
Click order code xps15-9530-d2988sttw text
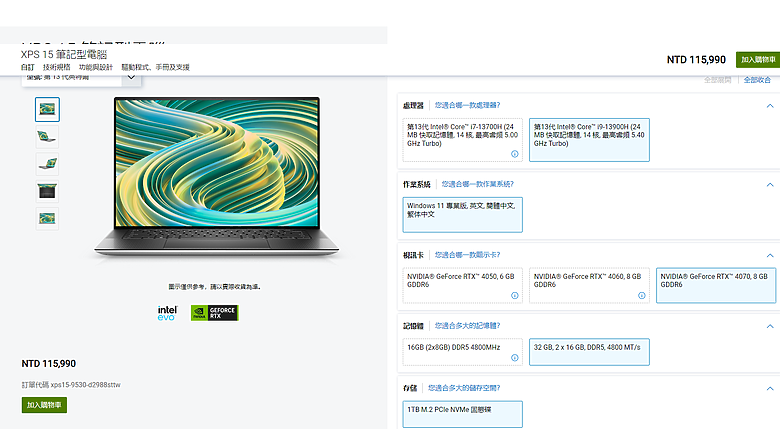click(x=85, y=385)
